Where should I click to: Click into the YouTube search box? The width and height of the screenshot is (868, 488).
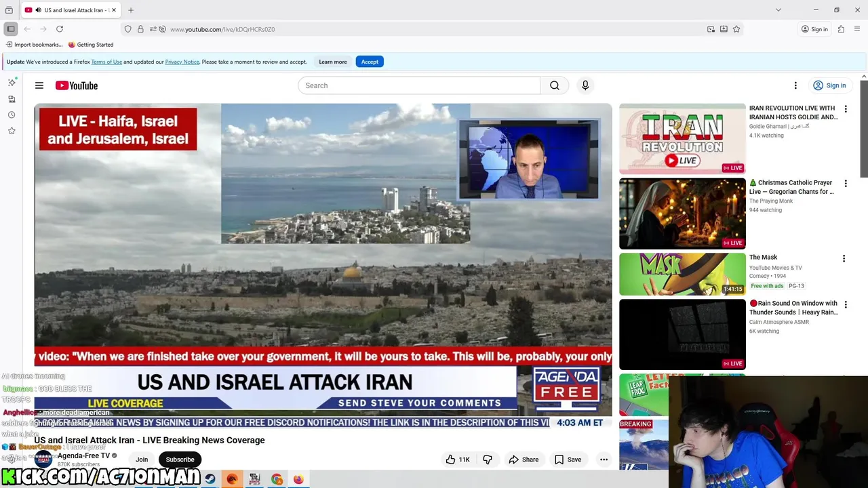tap(419, 85)
